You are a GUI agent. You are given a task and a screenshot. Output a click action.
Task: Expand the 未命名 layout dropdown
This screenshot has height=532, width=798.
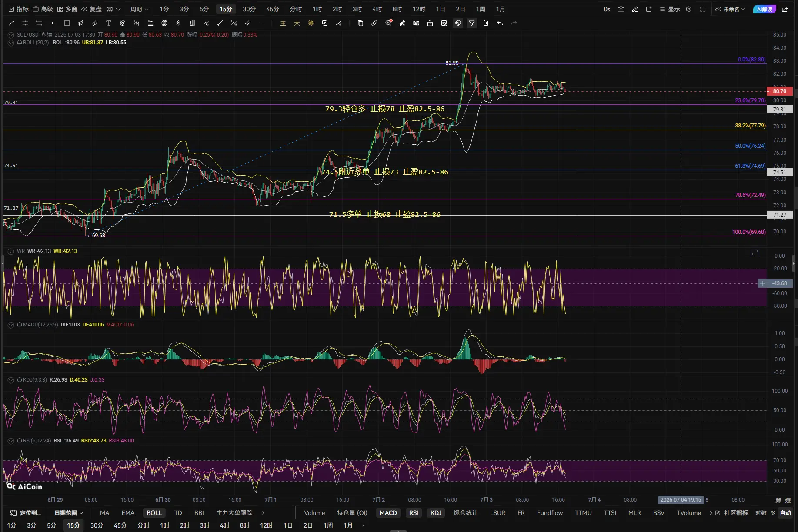(x=730, y=9)
